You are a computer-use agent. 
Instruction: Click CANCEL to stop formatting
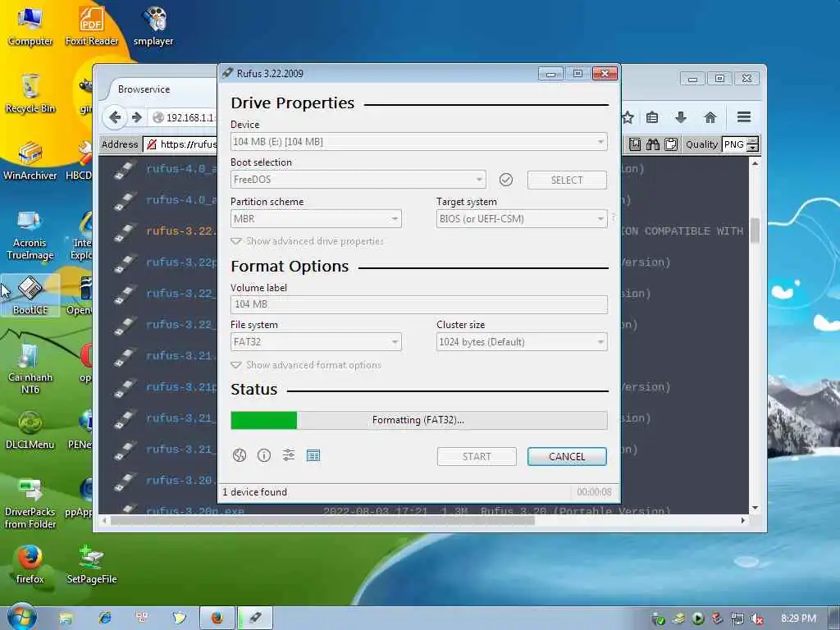tap(567, 456)
